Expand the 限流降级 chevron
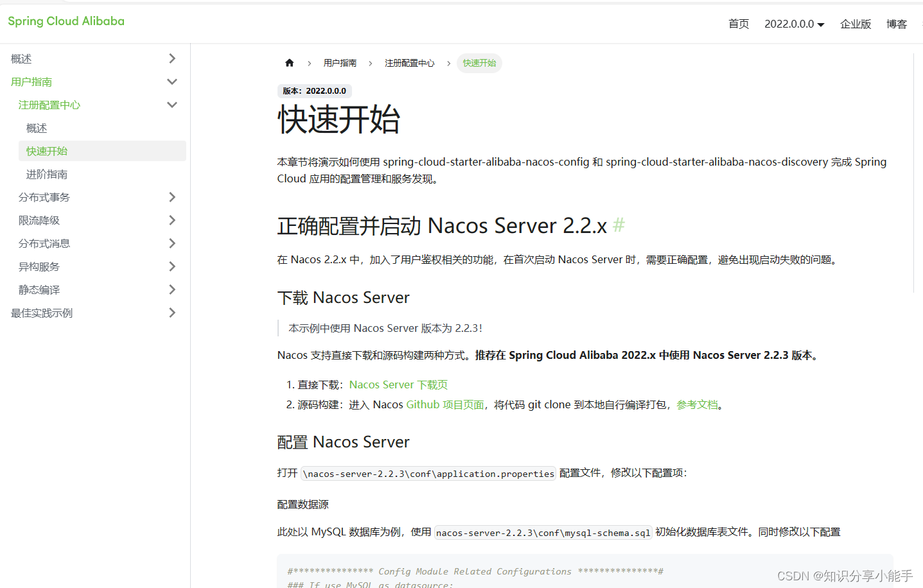 click(171, 220)
